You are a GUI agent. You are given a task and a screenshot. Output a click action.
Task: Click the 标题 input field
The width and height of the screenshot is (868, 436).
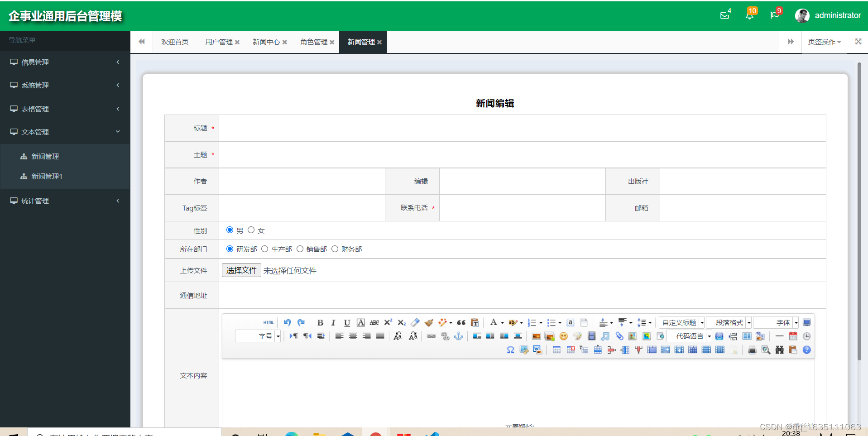(523, 128)
